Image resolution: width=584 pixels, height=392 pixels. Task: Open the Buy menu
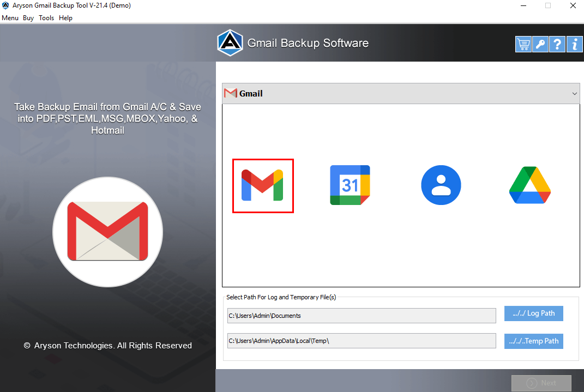28,17
